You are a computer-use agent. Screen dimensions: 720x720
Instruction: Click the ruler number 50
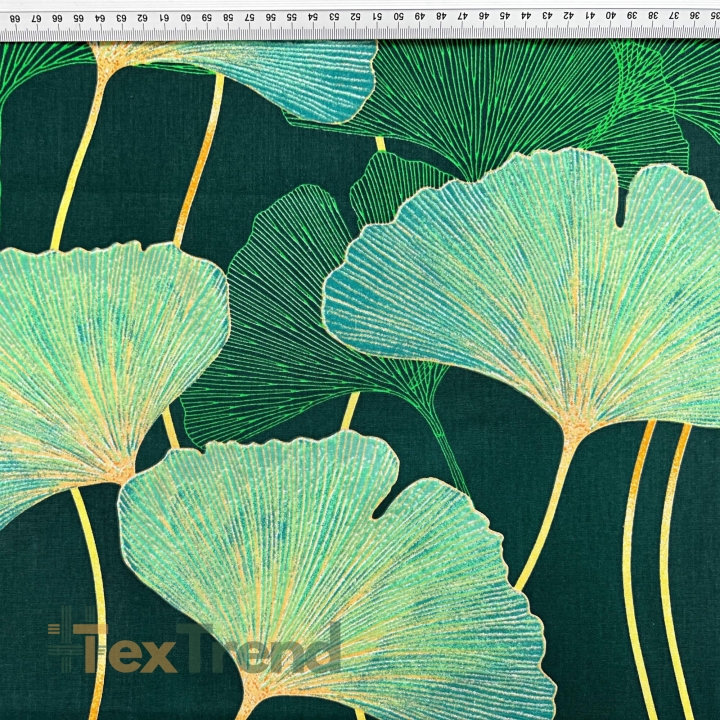point(398,17)
